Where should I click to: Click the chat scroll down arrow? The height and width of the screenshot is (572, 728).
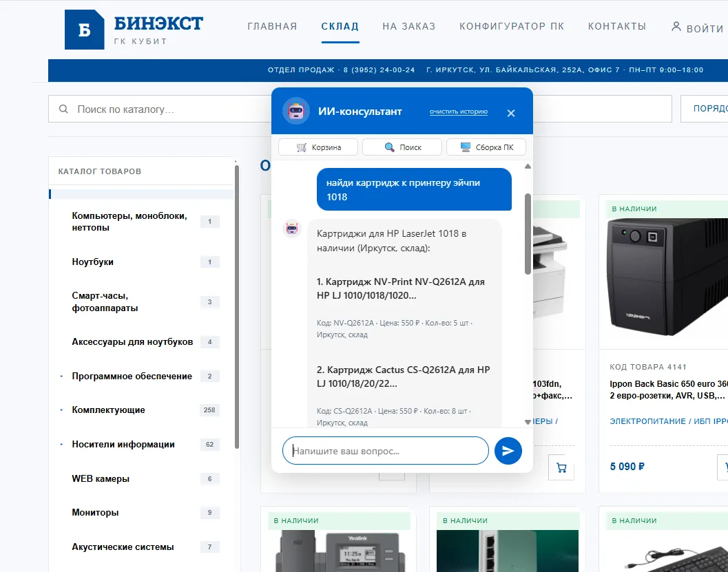tap(528, 422)
